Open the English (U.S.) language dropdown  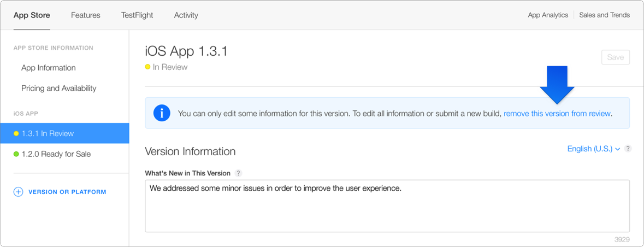593,149
